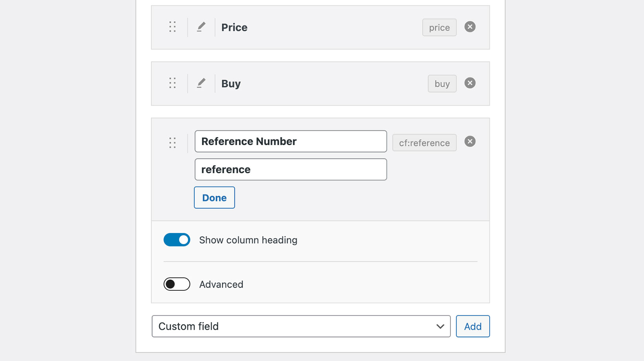Click the chevron on the column type selector
Screen dimensions: 644x361
point(439,326)
